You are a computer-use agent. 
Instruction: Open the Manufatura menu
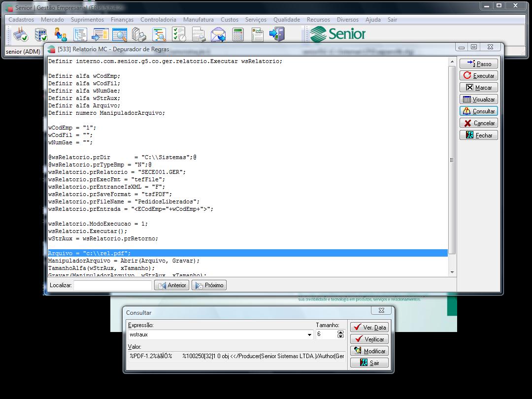click(x=198, y=20)
